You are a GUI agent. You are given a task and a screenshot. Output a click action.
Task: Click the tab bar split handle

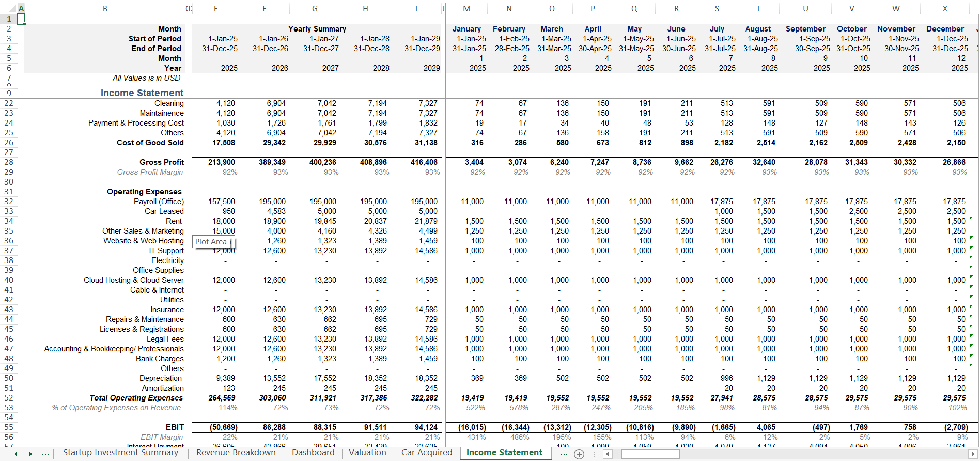594,454
